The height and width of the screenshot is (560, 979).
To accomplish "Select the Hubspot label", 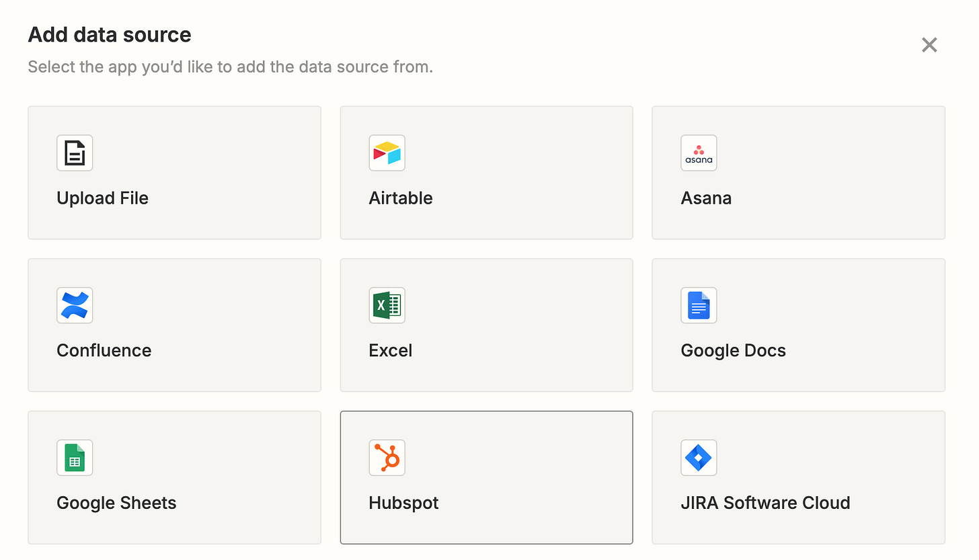I will (x=403, y=503).
